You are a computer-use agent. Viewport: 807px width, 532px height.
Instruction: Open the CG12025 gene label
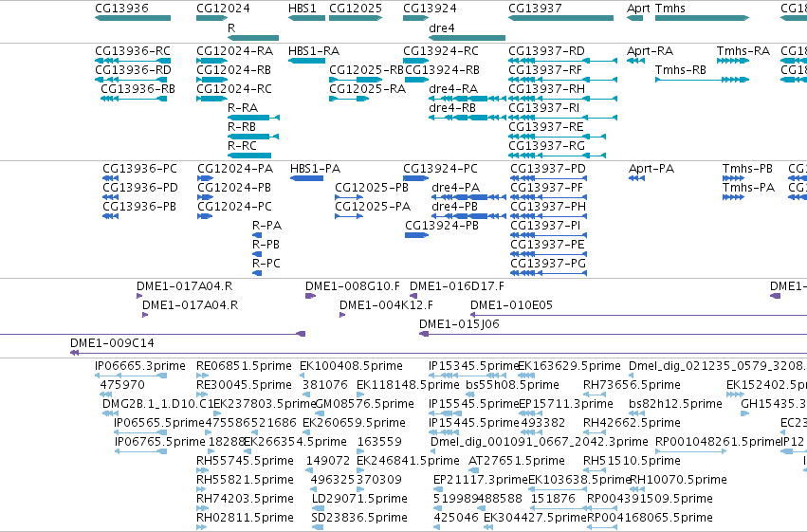point(356,9)
